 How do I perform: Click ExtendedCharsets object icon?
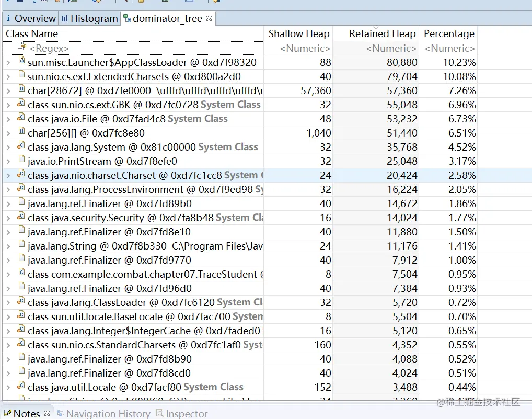click(x=21, y=75)
